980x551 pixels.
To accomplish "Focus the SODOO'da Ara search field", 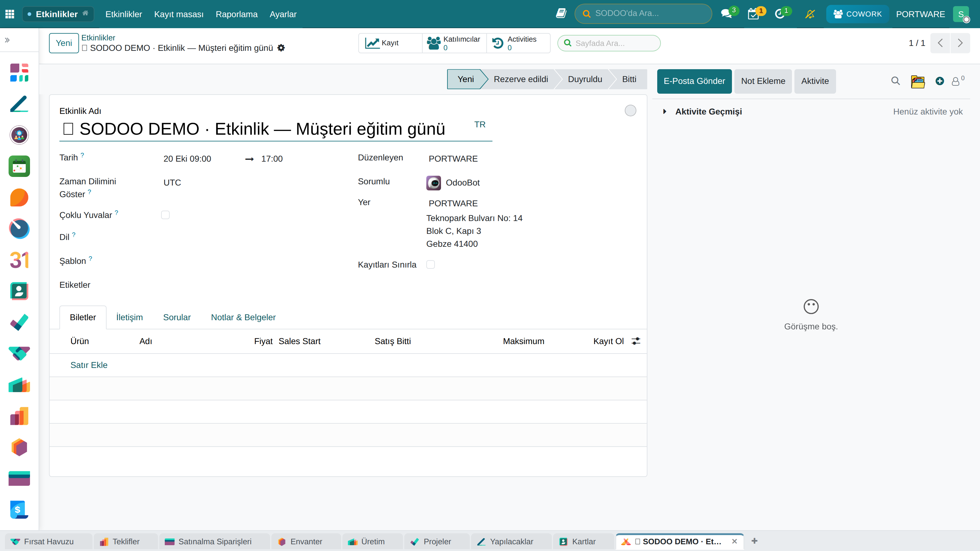I will (x=643, y=14).
